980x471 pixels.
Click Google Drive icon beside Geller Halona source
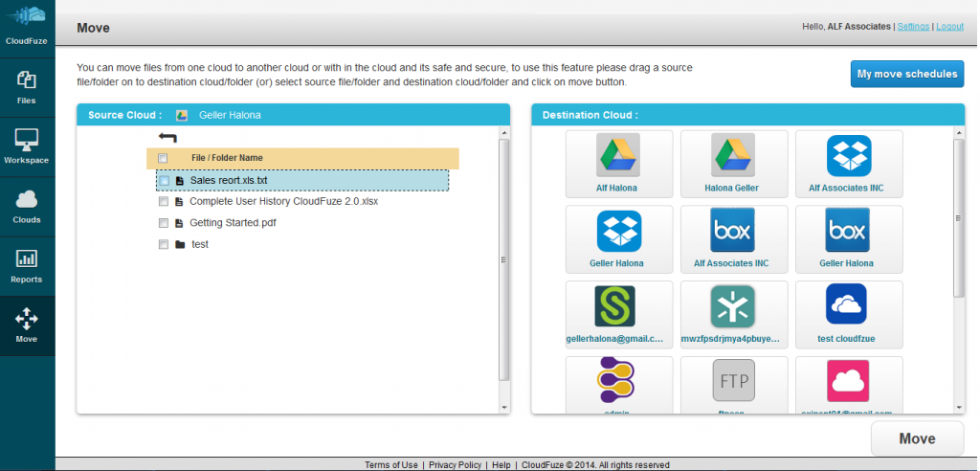[x=182, y=115]
